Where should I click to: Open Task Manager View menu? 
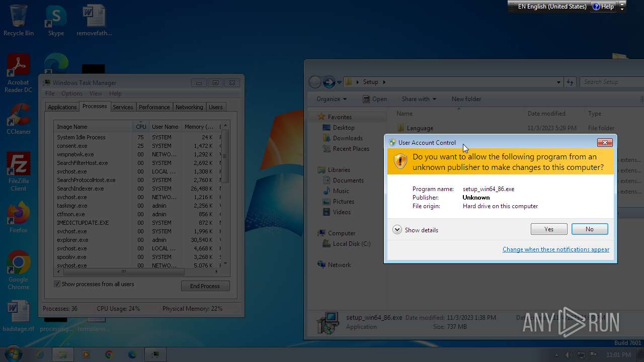[96, 94]
